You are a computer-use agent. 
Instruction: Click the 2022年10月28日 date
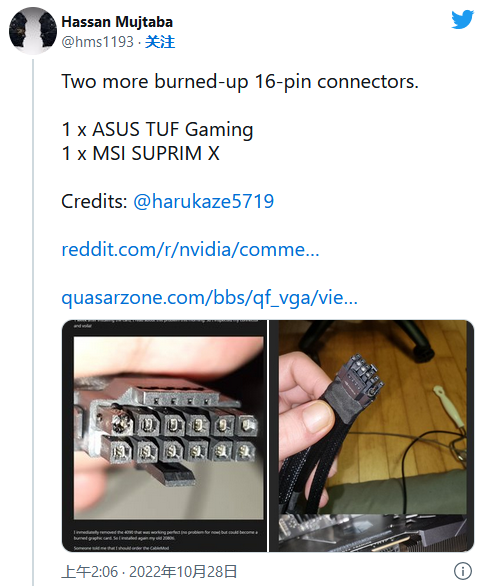[x=183, y=572]
